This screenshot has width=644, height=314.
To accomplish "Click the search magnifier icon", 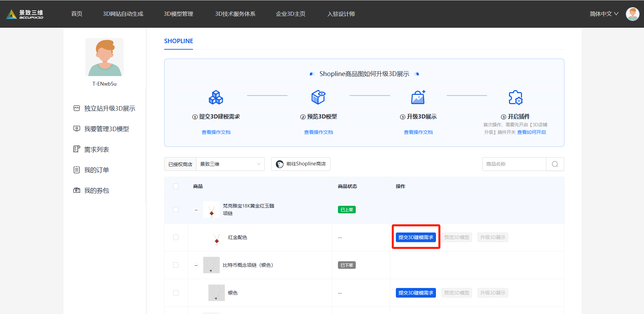I will (555, 164).
